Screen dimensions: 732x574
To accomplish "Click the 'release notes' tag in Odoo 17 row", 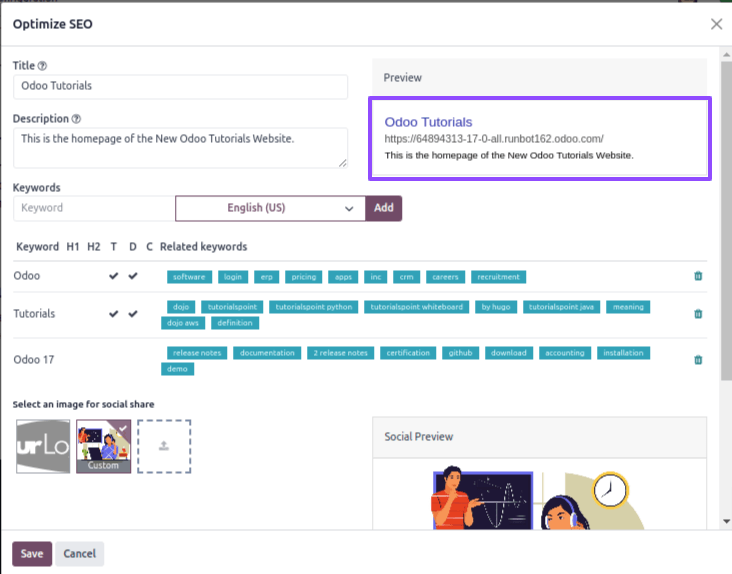I will click(x=197, y=353).
